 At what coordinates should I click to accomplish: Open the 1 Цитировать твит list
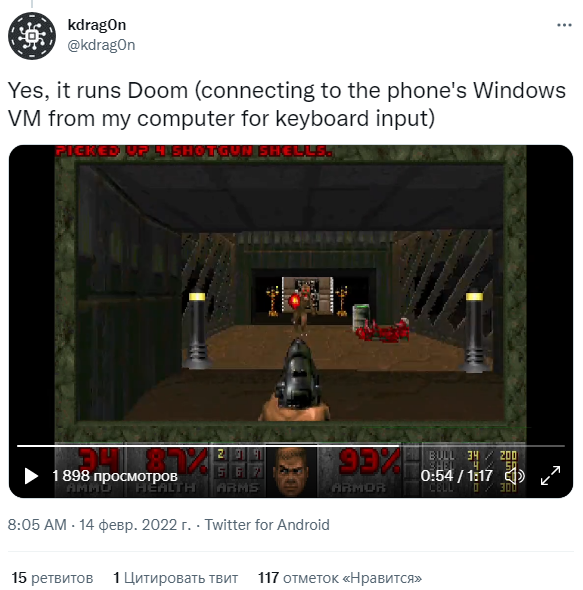click(x=176, y=578)
